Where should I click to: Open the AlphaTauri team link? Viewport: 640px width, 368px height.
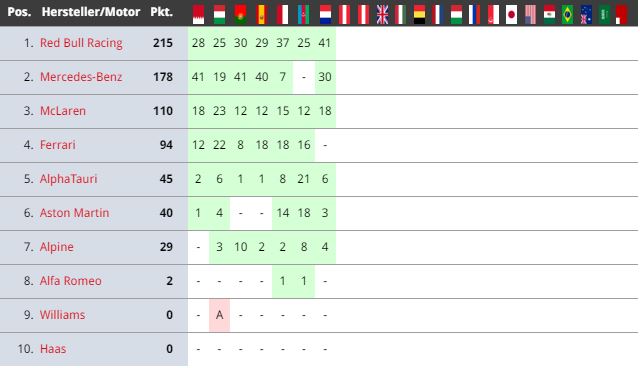point(69,179)
